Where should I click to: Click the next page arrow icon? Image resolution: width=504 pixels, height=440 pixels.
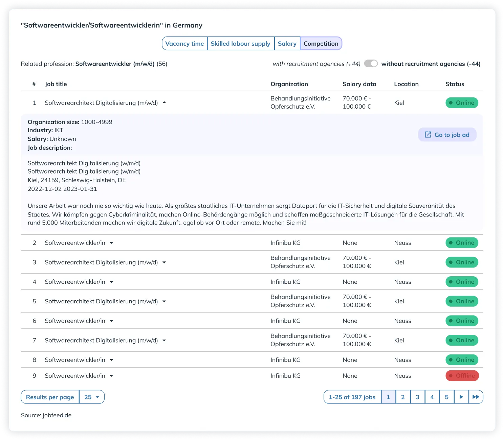(x=461, y=397)
